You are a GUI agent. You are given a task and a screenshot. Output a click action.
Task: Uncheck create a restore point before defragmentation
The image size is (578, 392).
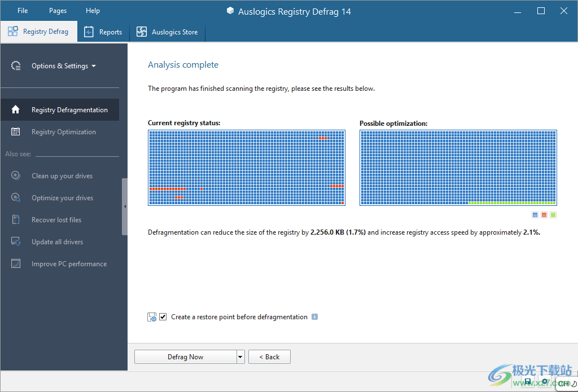[x=163, y=316]
